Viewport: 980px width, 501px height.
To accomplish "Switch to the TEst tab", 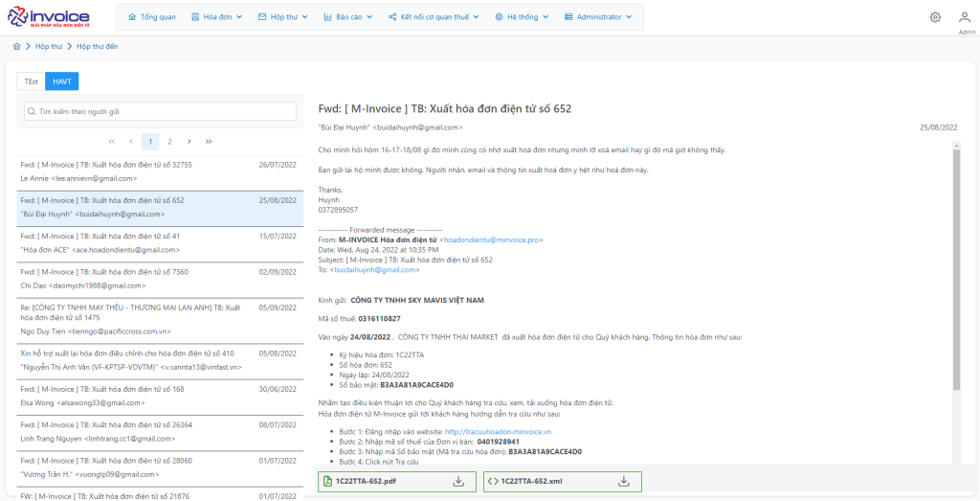I will click(32, 81).
